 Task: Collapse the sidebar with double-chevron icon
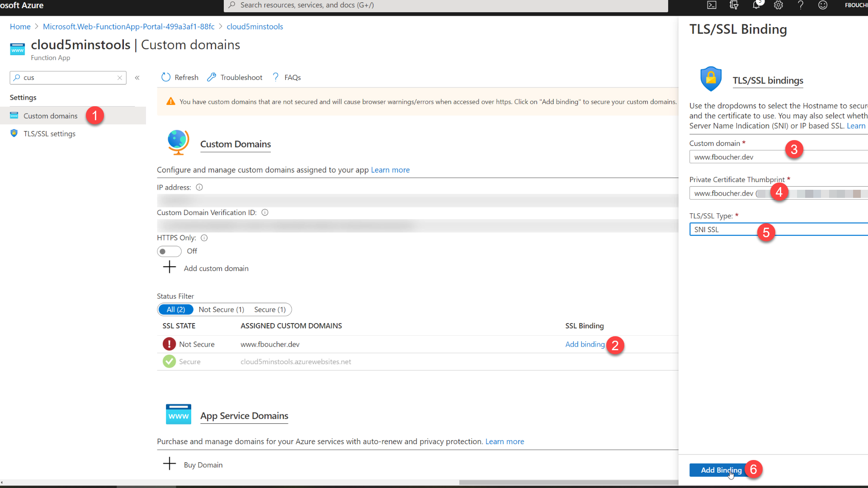point(137,78)
